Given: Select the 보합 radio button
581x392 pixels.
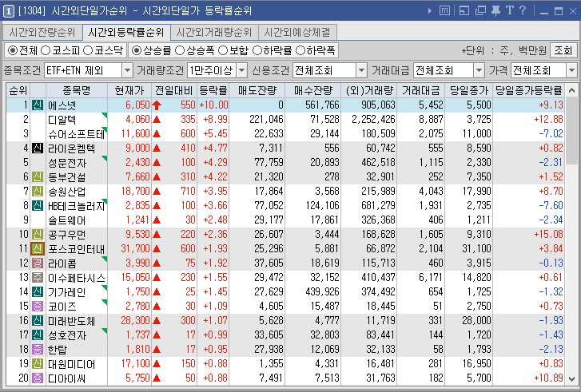Looking at the screenshot, I should pos(223,50).
